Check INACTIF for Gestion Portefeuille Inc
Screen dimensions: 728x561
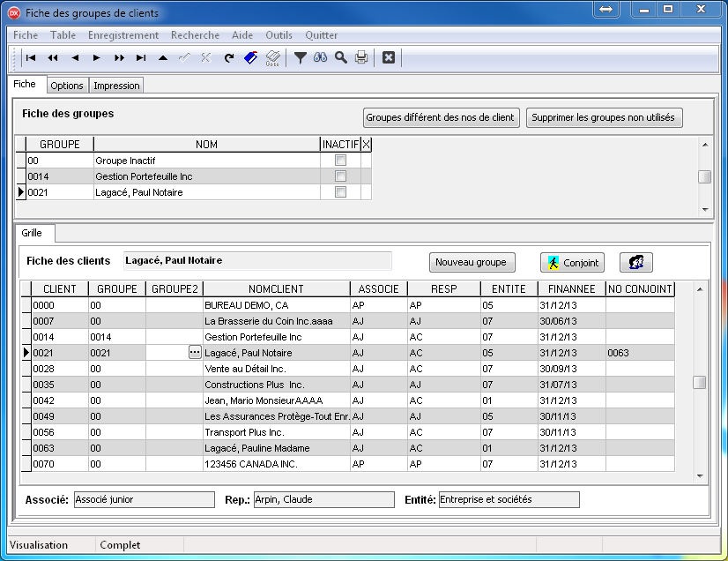point(340,176)
